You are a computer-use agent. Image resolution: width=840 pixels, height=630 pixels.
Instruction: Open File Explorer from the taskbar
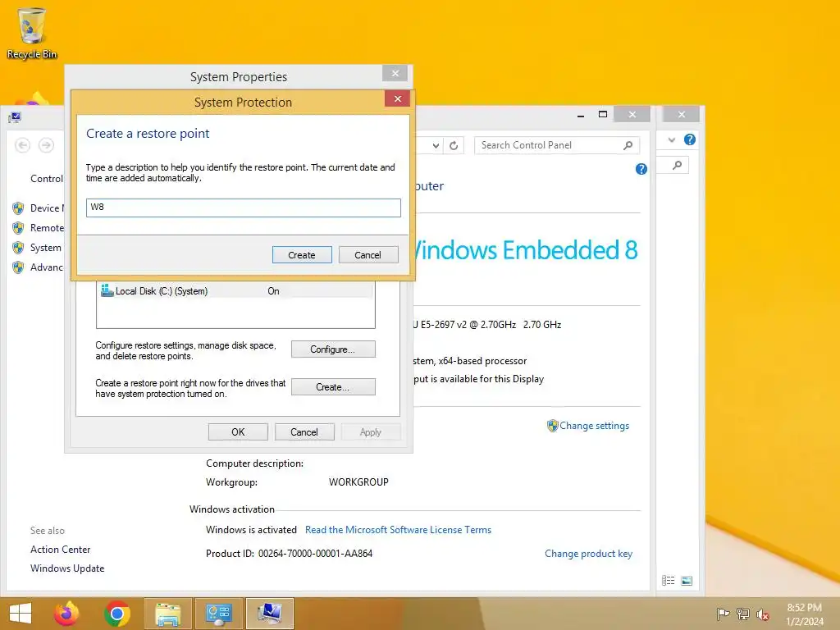tap(167, 614)
